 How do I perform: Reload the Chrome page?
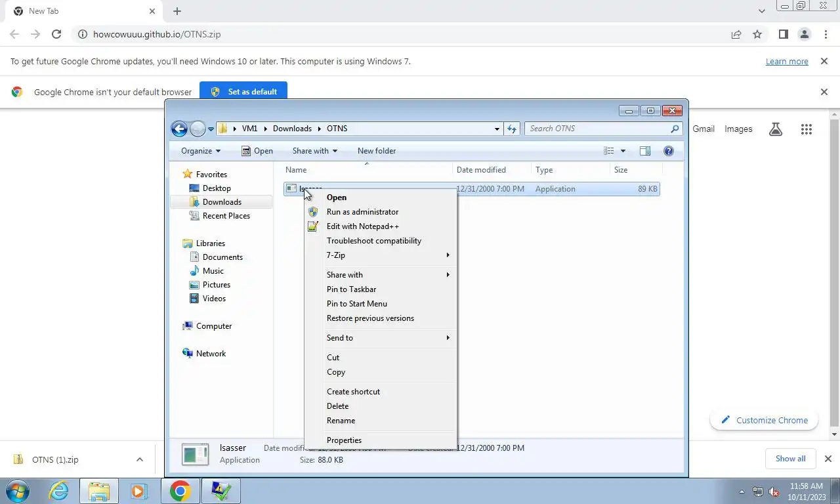(x=56, y=34)
